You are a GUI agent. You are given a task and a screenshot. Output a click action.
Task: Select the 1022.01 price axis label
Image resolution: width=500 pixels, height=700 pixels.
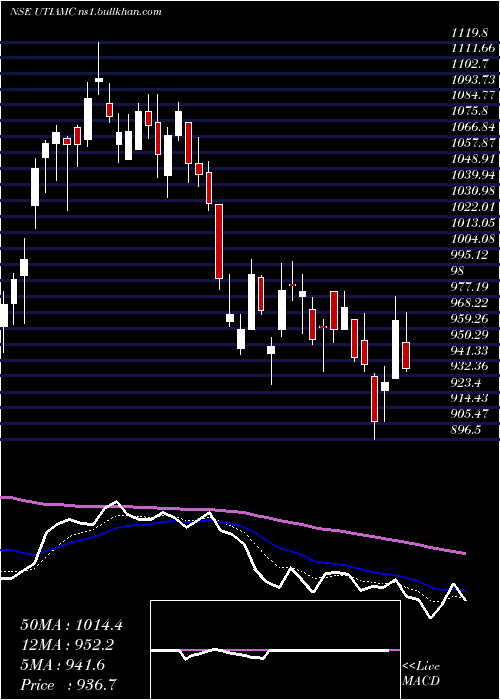tap(473, 208)
